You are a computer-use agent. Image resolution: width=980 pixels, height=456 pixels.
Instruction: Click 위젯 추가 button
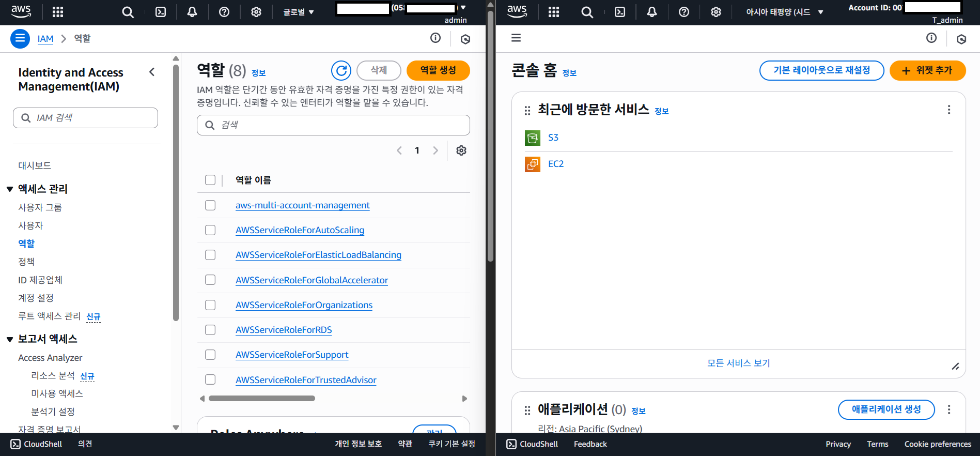click(x=927, y=70)
